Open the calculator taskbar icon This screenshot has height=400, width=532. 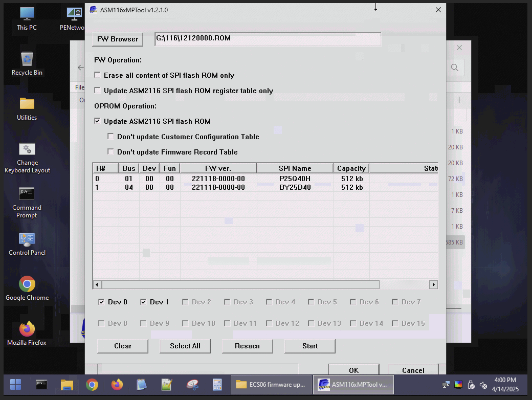click(x=217, y=384)
